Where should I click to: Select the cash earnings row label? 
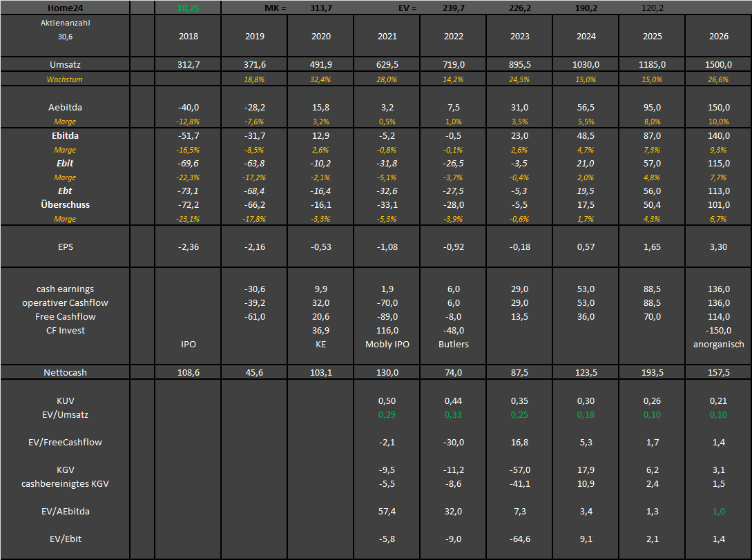click(65, 289)
